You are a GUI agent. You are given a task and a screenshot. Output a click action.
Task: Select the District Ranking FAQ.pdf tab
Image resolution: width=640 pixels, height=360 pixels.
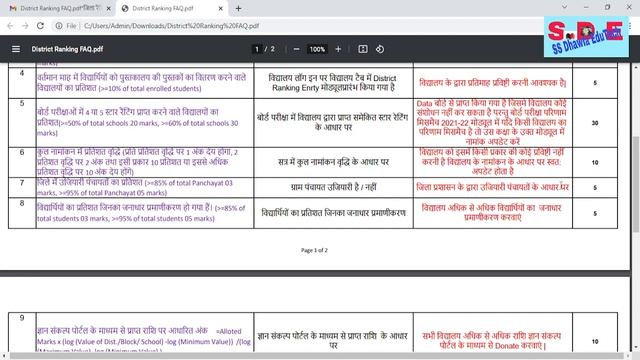tap(171, 8)
